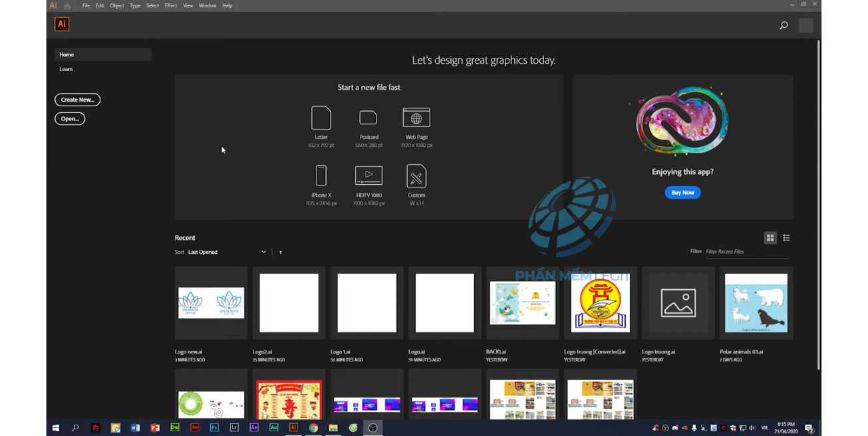The image size is (868, 436).
Task: Choose the iPhone X preset icon
Action: pos(321,175)
